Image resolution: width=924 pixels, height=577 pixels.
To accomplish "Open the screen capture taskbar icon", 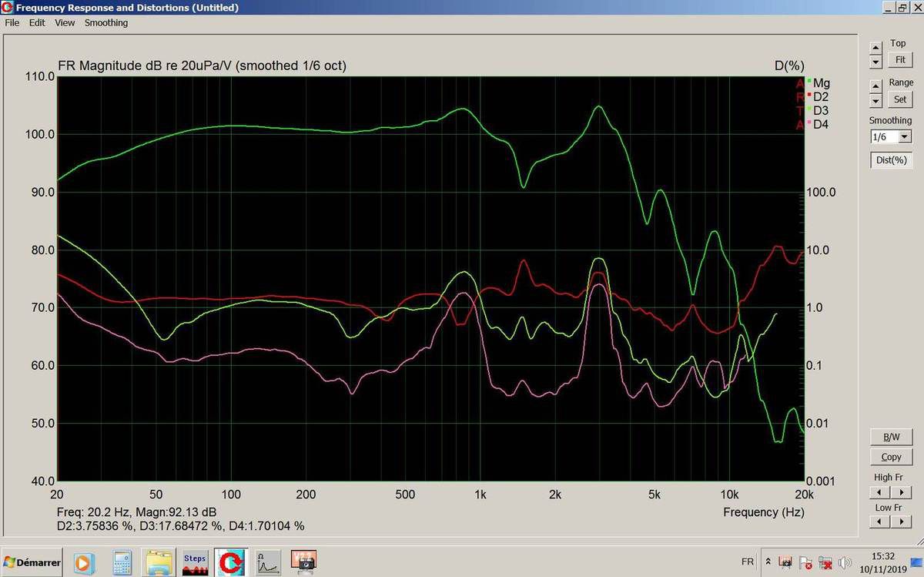I will (x=305, y=562).
